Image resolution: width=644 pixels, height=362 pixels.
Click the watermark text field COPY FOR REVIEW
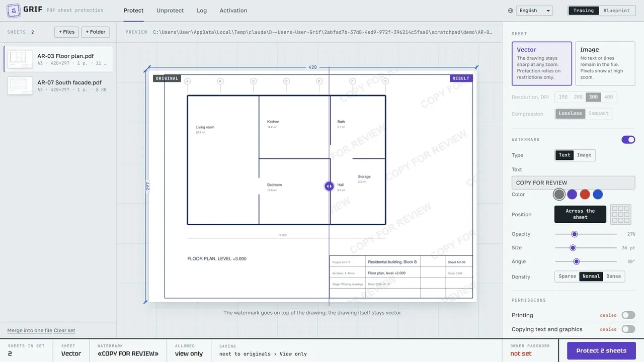coord(574,183)
